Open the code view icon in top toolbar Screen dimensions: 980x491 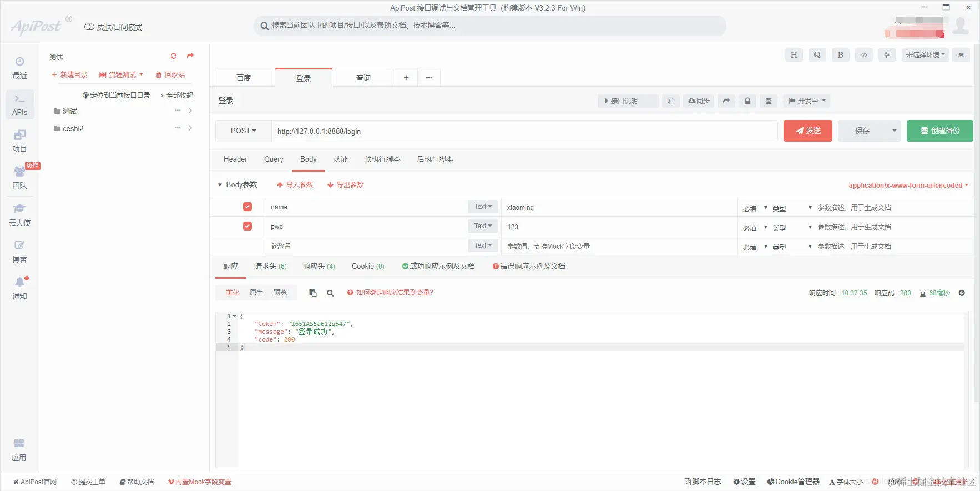coord(864,55)
